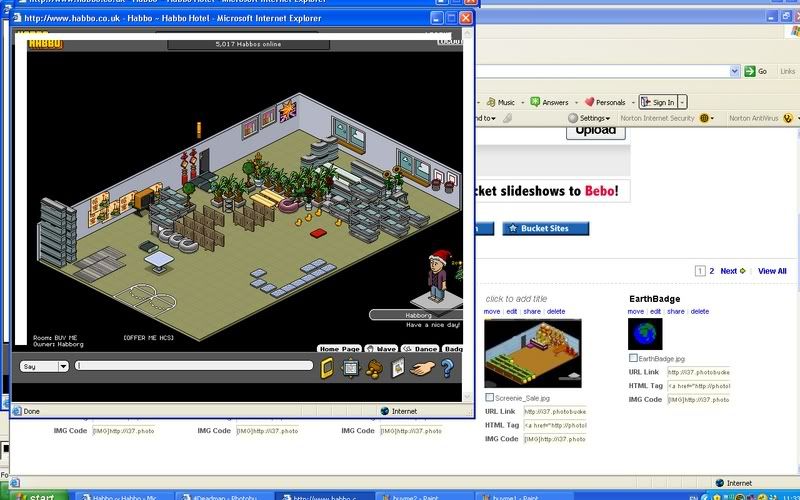Open Habbo help question mark icon
The width and height of the screenshot is (800, 500).
point(447,368)
